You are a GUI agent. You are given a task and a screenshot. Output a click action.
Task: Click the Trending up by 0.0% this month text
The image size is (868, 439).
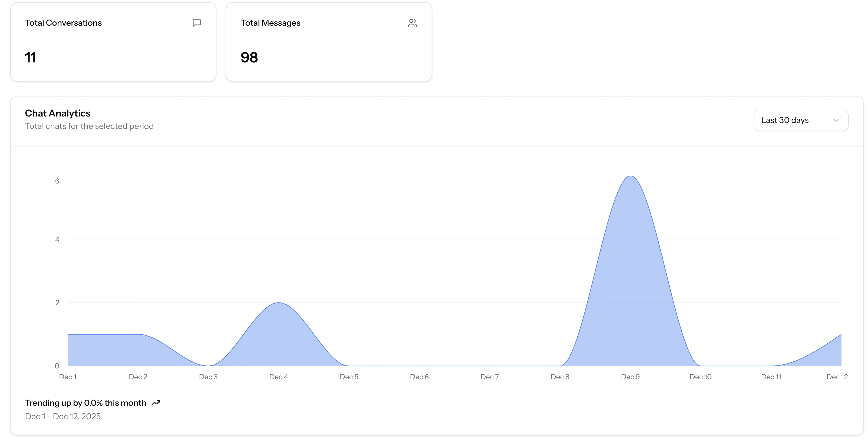(x=86, y=403)
